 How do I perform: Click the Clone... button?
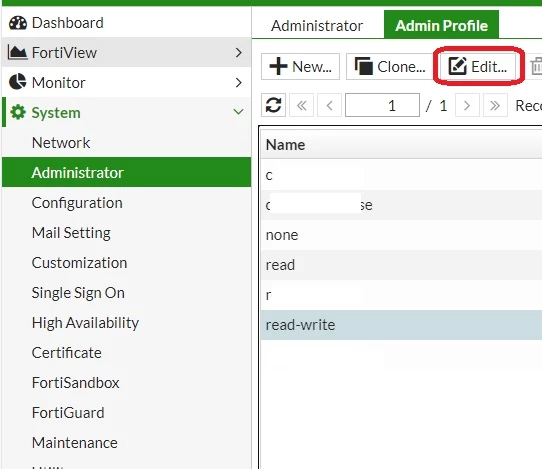pos(390,66)
